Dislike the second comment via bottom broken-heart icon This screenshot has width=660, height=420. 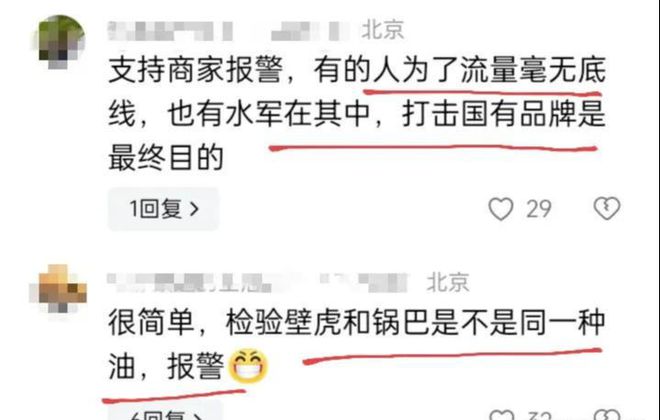(607, 415)
